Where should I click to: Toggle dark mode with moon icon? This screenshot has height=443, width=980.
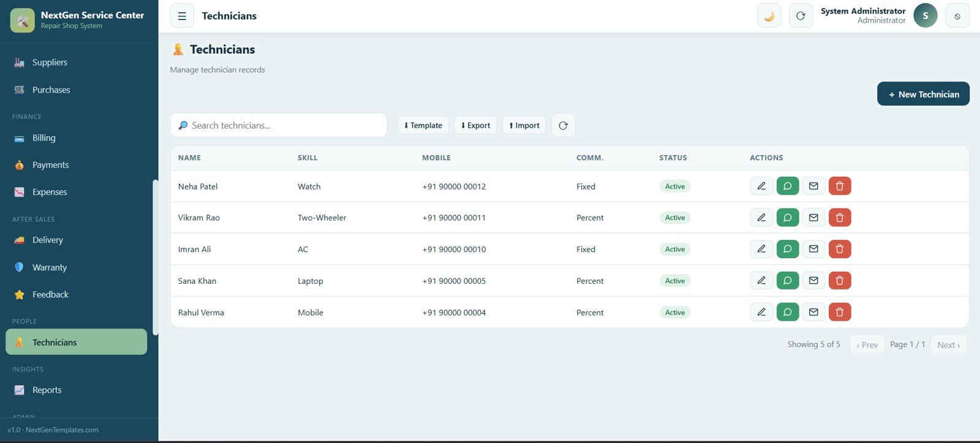click(x=769, y=16)
